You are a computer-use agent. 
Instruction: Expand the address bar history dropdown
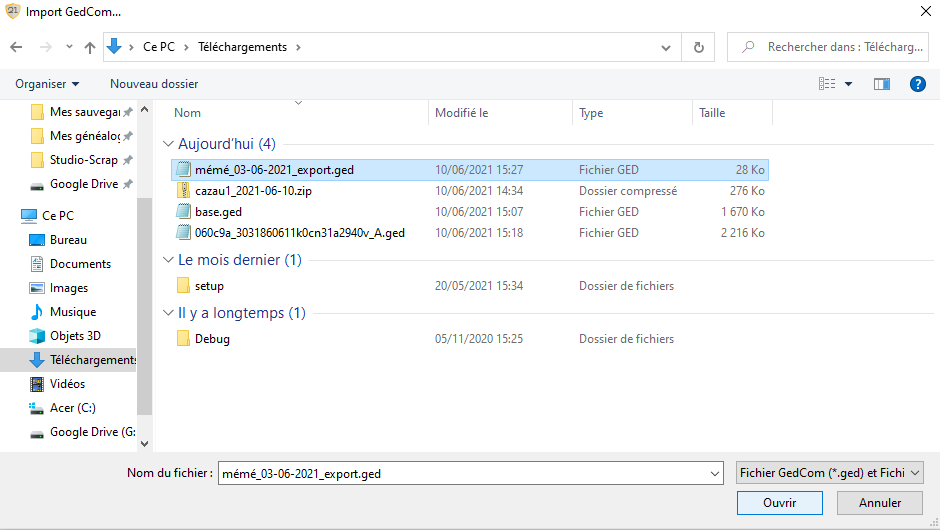(667, 47)
